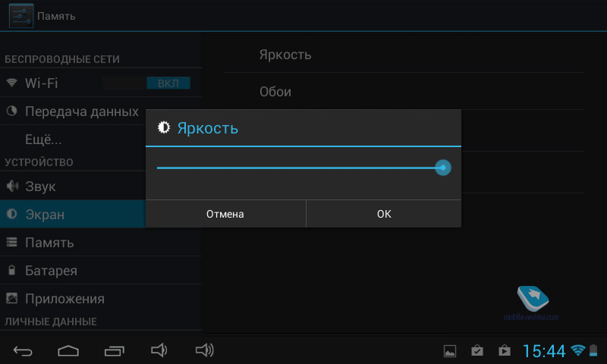607x364 pixels.
Task: Open Приложения settings entry
Action: 101,299
